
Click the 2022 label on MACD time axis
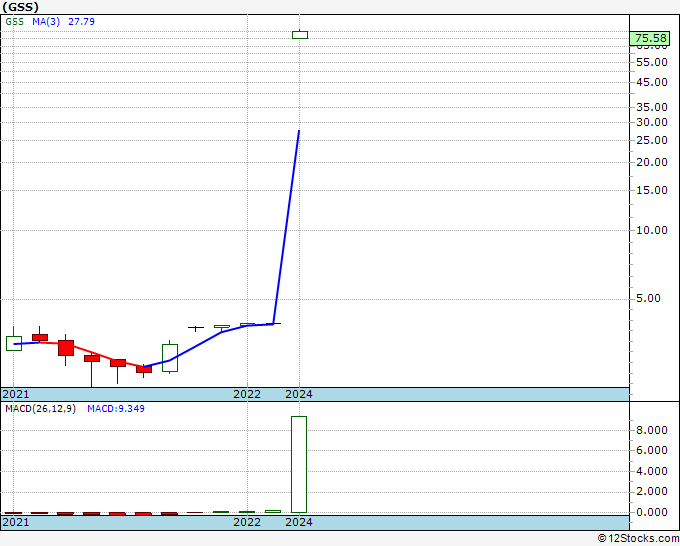pyautogui.click(x=247, y=522)
